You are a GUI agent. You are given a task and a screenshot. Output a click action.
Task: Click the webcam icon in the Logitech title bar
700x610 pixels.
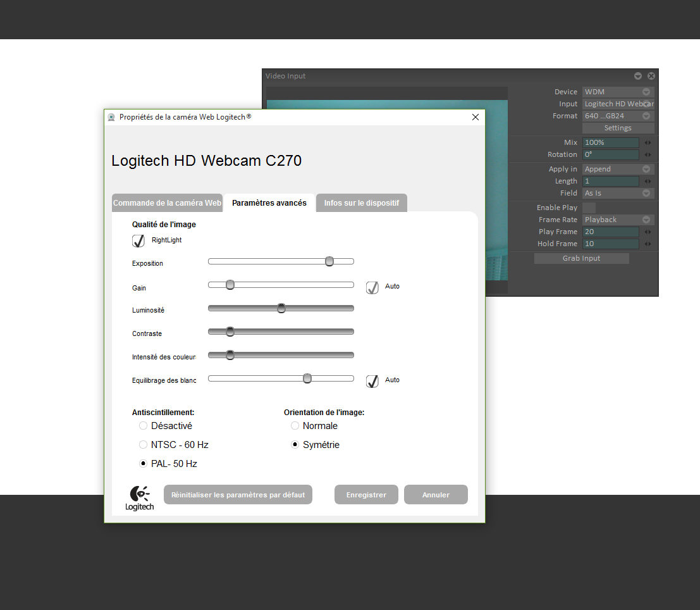[x=111, y=117]
